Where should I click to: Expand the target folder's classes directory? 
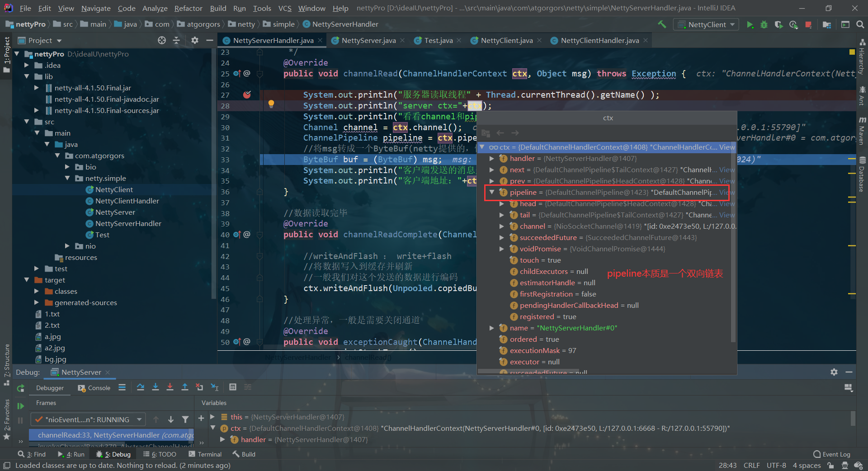[37, 292]
